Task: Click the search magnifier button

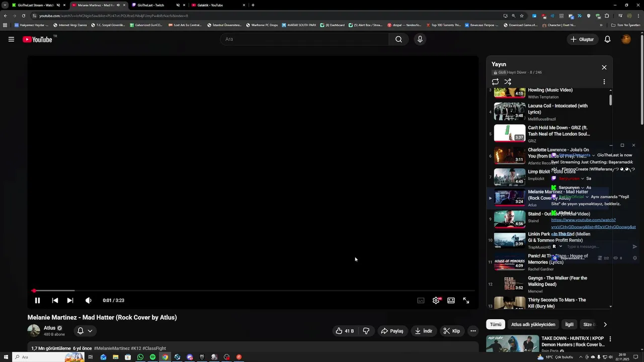Action: click(x=398, y=39)
